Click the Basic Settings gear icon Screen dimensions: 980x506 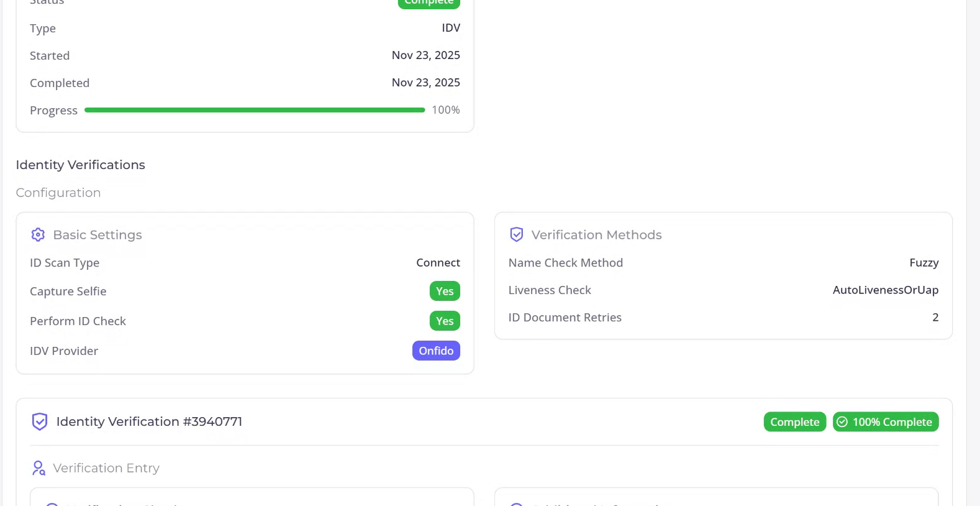(38, 235)
